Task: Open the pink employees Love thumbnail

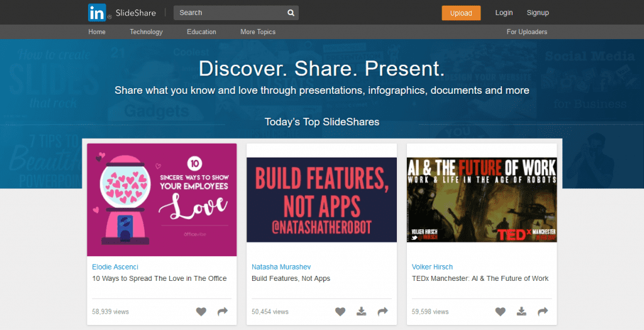Action: [x=162, y=200]
